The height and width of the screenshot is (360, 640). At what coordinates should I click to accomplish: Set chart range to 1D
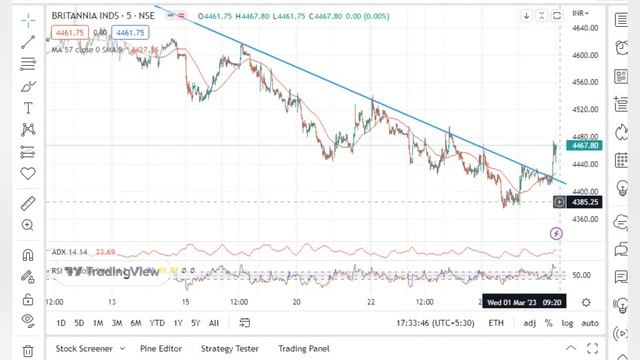click(x=61, y=323)
